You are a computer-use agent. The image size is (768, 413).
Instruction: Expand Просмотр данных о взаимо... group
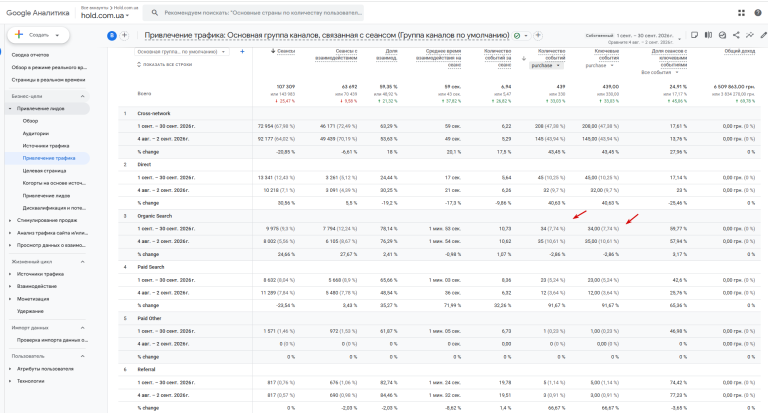tap(10, 245)
